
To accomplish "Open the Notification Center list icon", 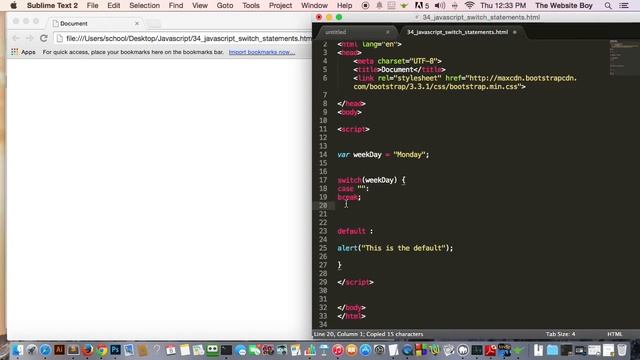I will [624, 5].
